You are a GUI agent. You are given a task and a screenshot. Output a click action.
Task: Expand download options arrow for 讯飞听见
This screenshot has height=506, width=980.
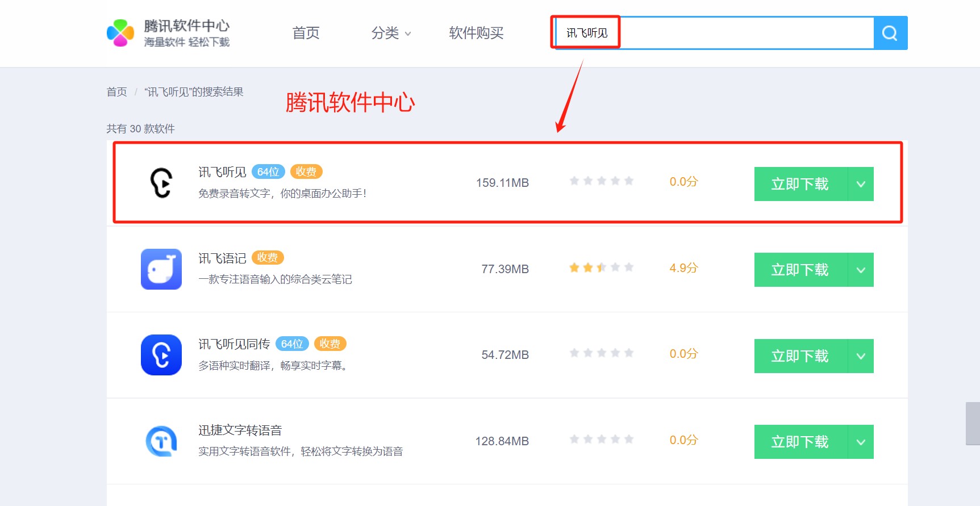click(861, 184)
